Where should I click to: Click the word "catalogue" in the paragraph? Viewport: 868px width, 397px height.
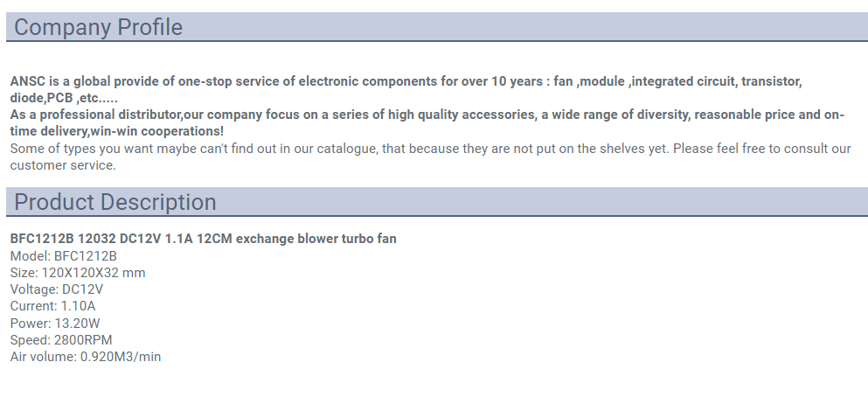pos(346,149)
